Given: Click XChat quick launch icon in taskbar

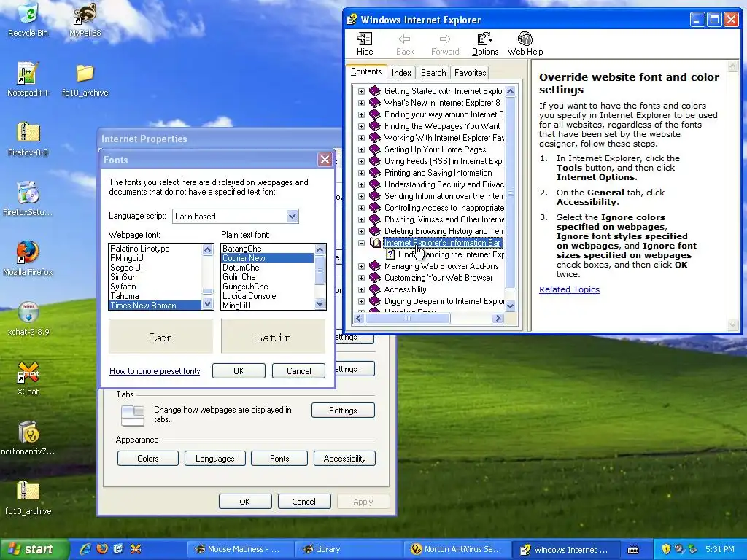Looking at the screenshot, I should pyautogui.click(x=135, y=549).
